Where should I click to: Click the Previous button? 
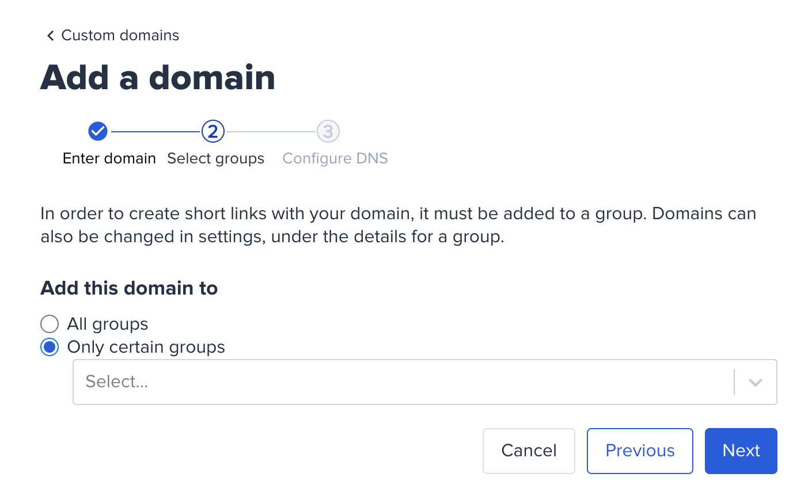pos(639,450)
